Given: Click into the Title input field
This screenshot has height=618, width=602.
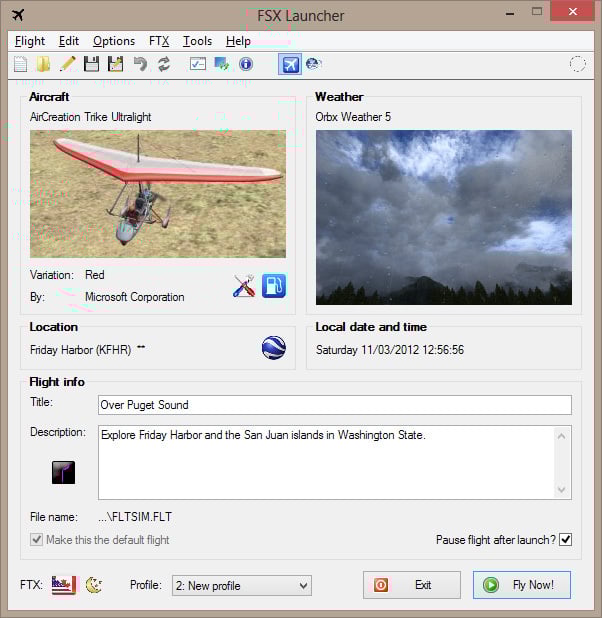Looking at the screenshot, I should [x=335, y=405].
